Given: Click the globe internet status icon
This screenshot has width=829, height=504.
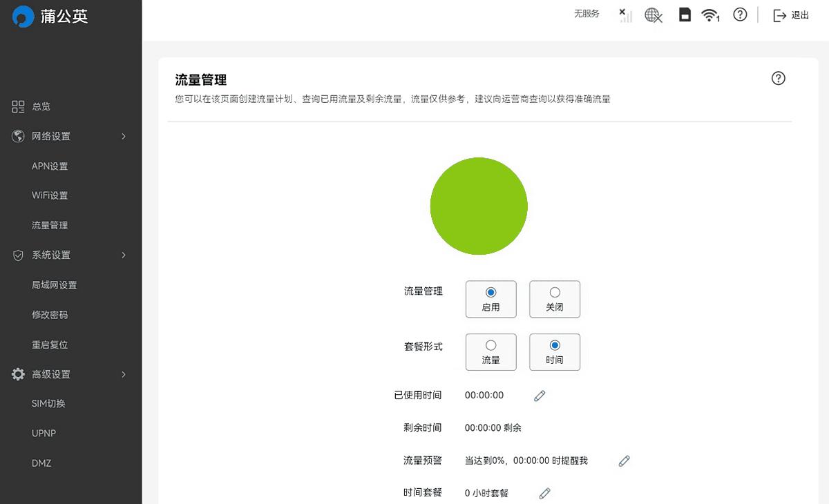Looking at the screenshot, I should click(654, 15).
